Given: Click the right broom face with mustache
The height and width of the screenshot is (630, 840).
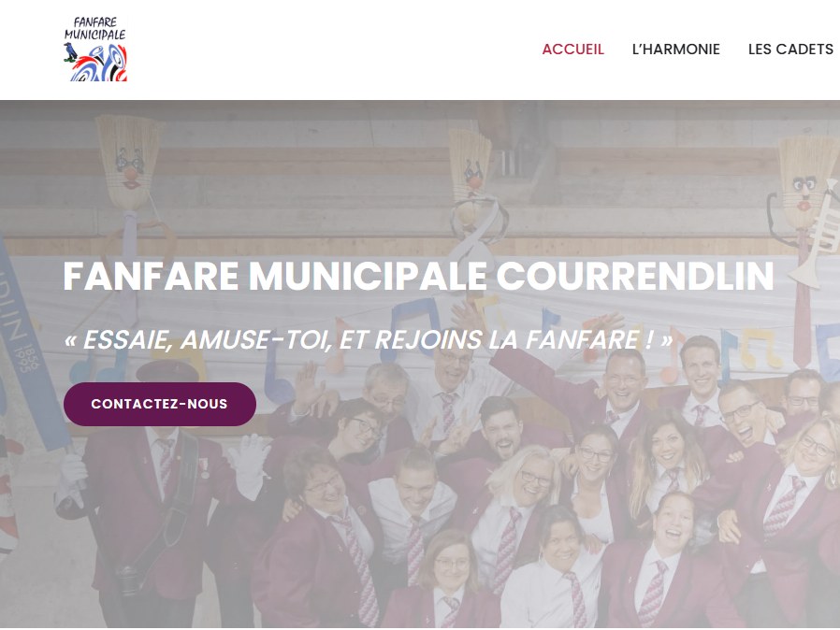Looking at the screenshot, I should click(x=804, y=184).
